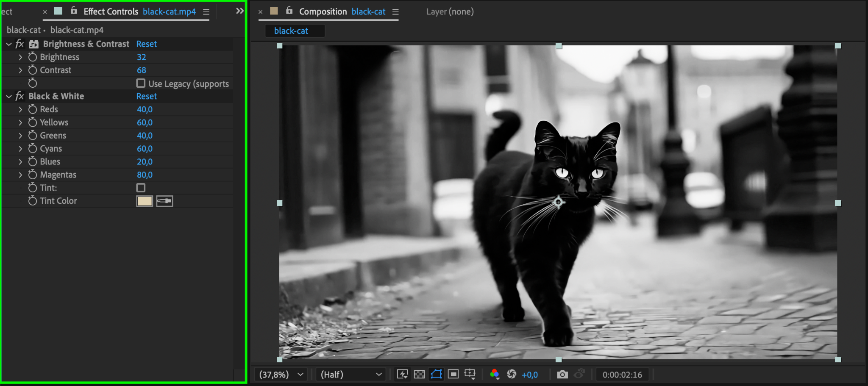Collapse the Black & White effect

coord(9,97)
